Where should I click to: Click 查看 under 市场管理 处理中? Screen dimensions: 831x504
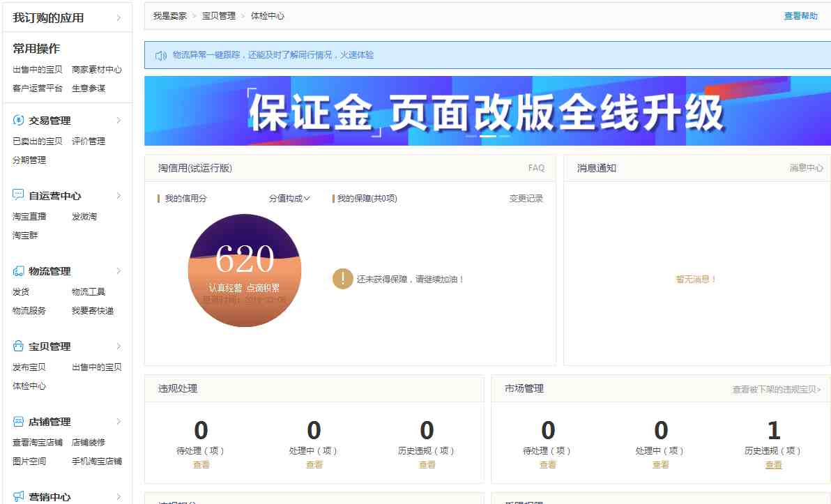661,464
